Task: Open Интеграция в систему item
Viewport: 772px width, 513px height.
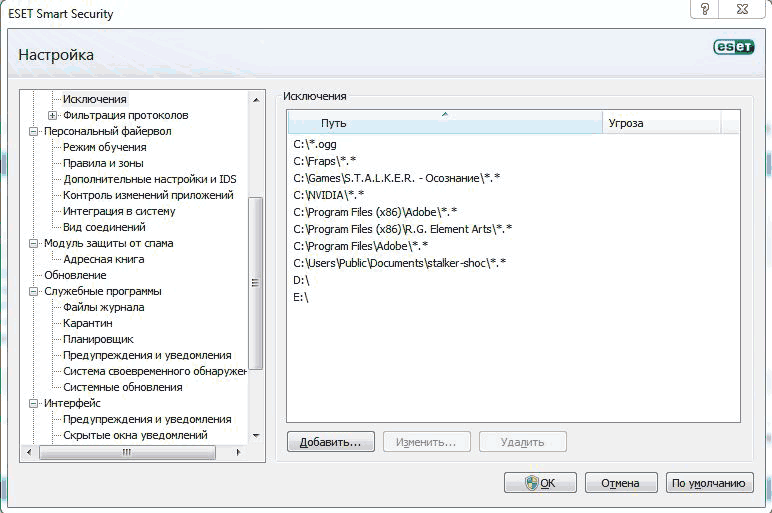Action: tap(119, 211)
